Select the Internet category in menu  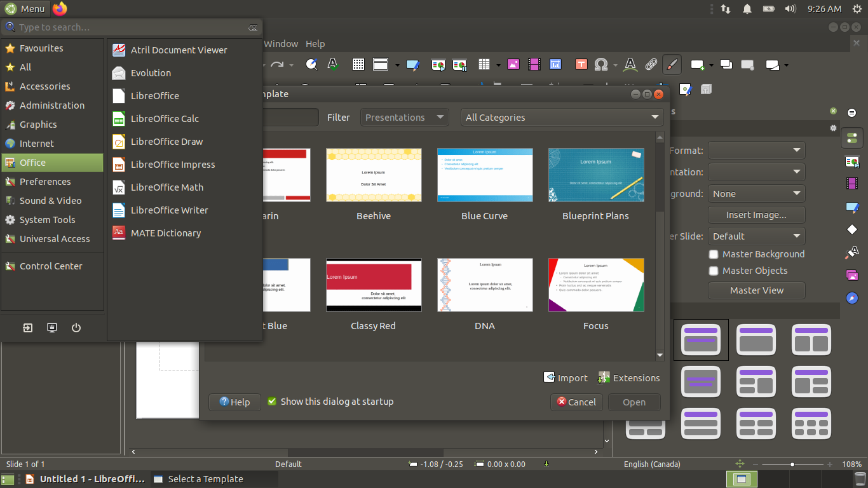(52, 144)
